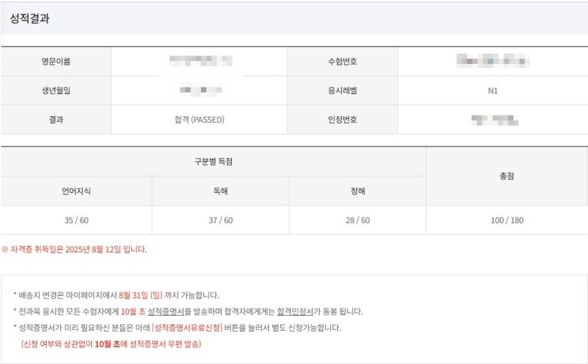Click the 독해 column header
The image size is (588, 364).
[x=220, y=191]
